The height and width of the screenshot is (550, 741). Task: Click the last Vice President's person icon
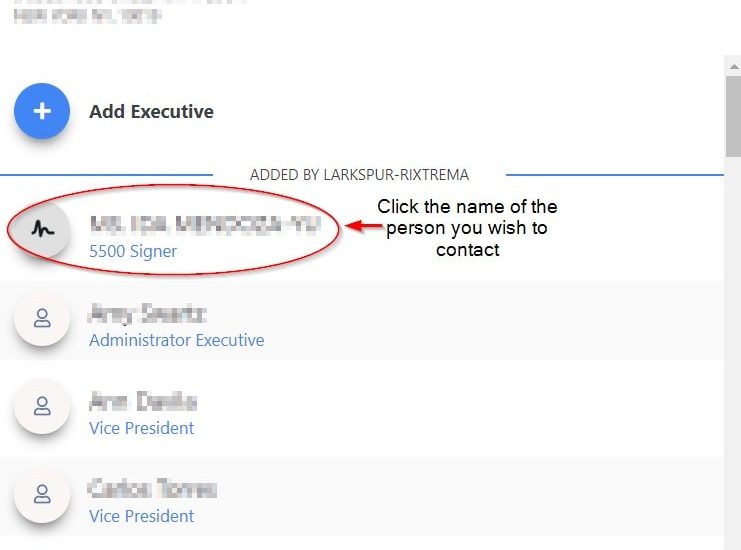point(42,494)
